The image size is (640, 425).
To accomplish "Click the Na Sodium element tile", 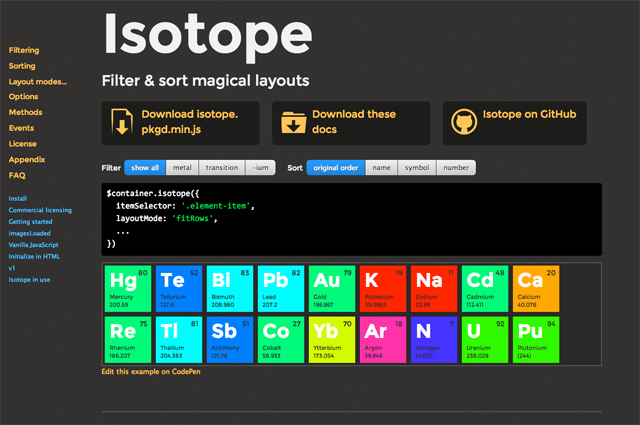I will coord(434,289).
